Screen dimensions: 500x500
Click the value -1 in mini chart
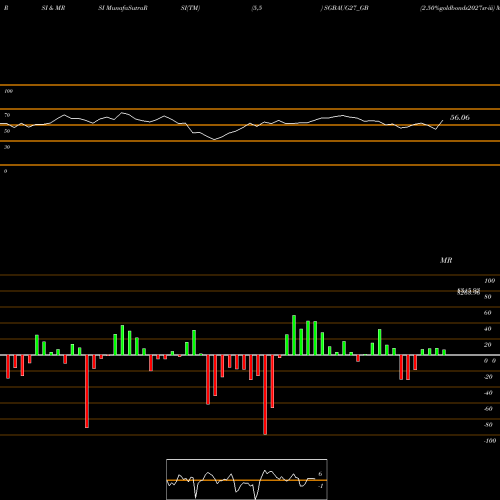(320, 486)
